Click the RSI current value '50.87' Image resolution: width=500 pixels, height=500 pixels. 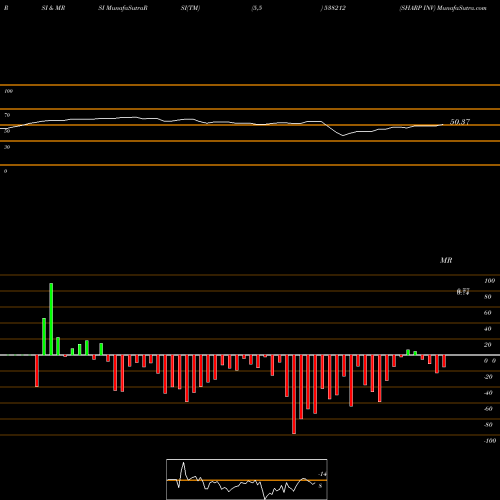(460, 122)
